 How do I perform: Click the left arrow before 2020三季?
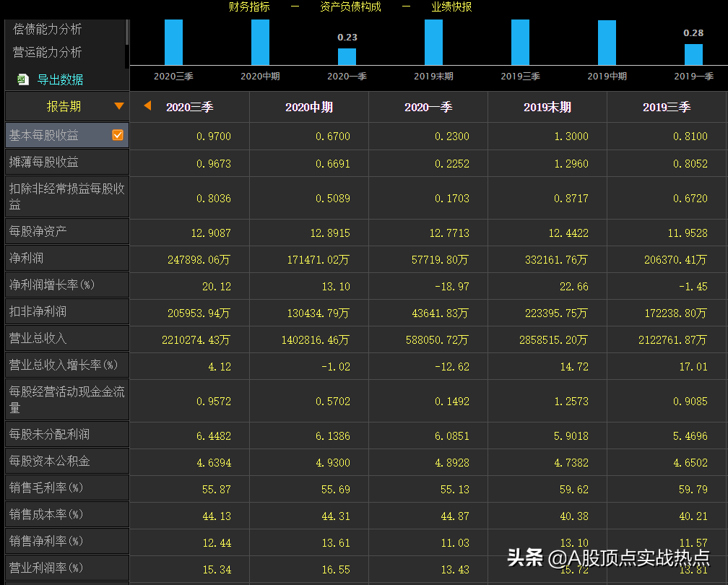pos(147,106)
